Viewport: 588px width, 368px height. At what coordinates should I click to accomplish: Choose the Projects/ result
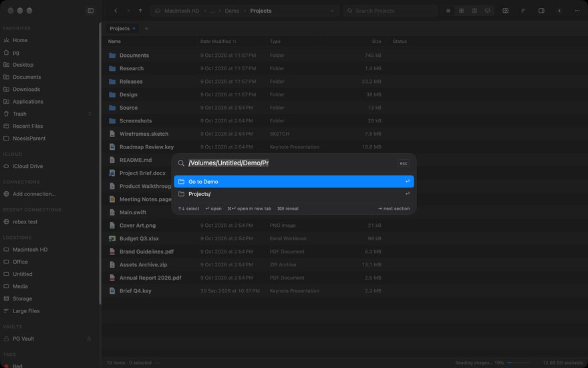[x=294, y=194]
